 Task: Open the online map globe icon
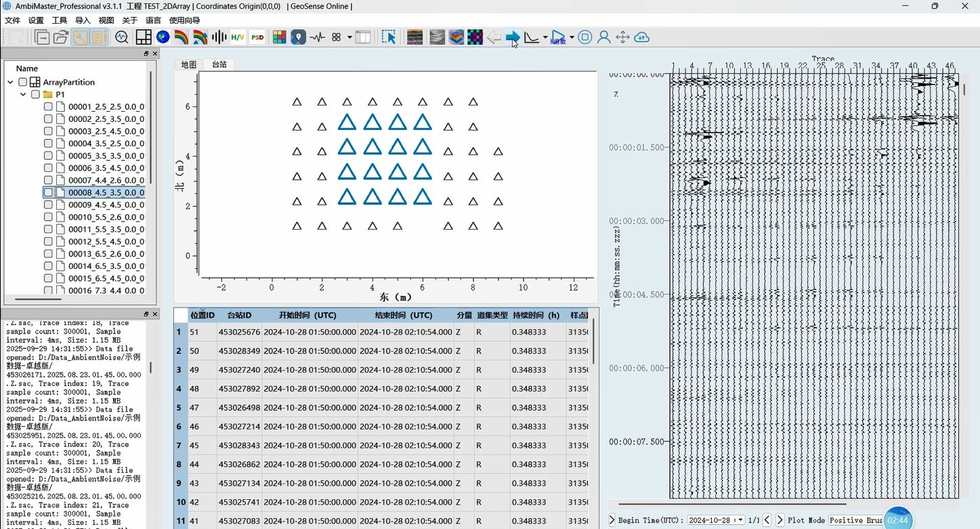(162, 37)
